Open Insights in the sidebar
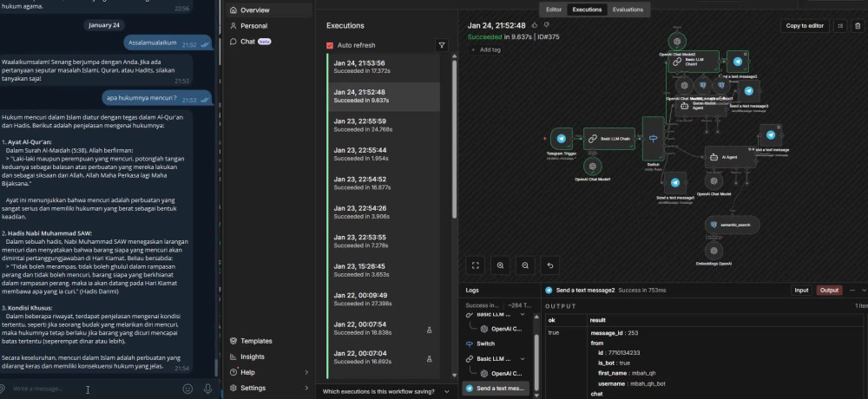The image size is (868, 399). (270, 356)
